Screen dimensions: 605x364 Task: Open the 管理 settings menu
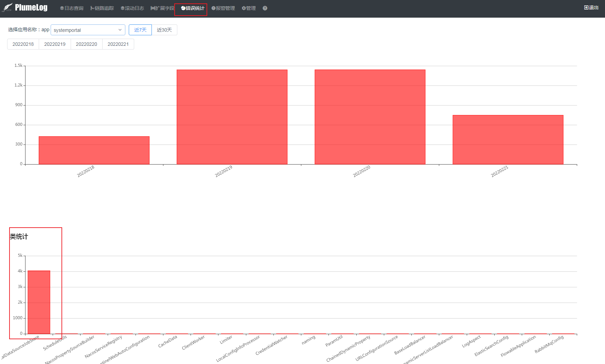[249, 8]
